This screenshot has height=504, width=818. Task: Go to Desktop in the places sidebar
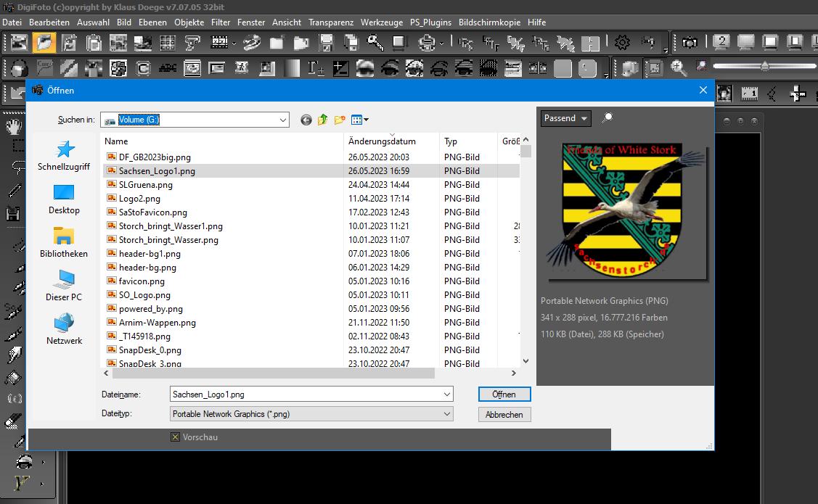(x=64, y=199)
